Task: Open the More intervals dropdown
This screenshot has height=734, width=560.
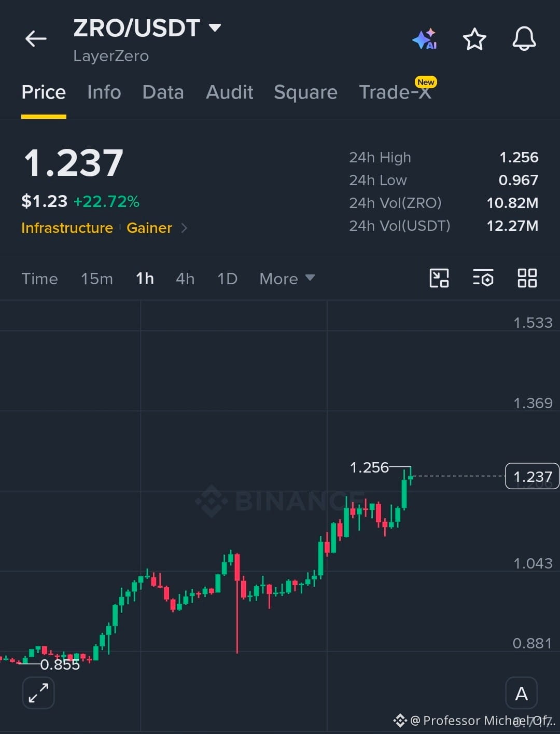Action: 287,279
